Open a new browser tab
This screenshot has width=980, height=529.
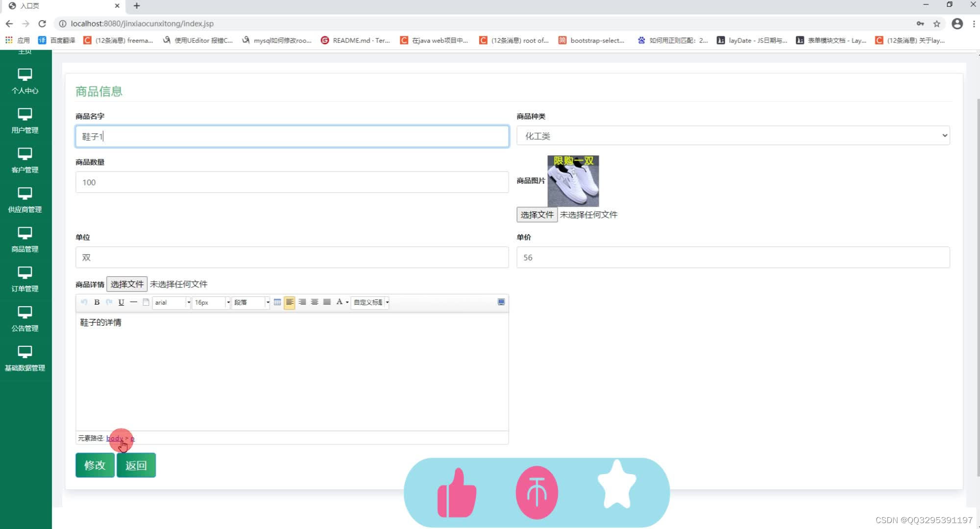pyautogui.click(x=137, y=6)
